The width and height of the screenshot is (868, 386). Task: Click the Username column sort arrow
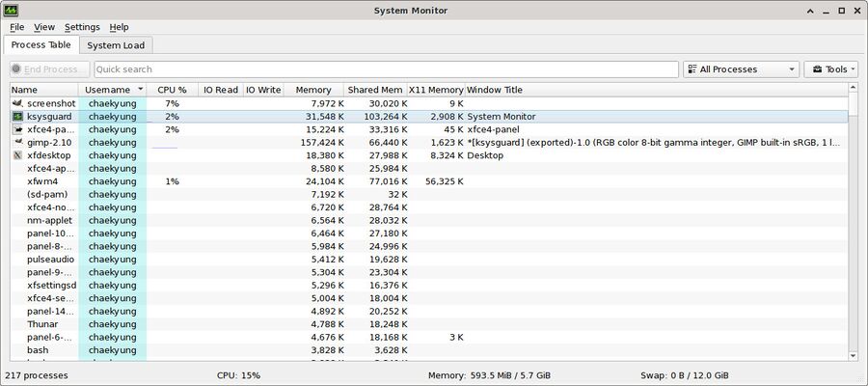click(140, 90)
